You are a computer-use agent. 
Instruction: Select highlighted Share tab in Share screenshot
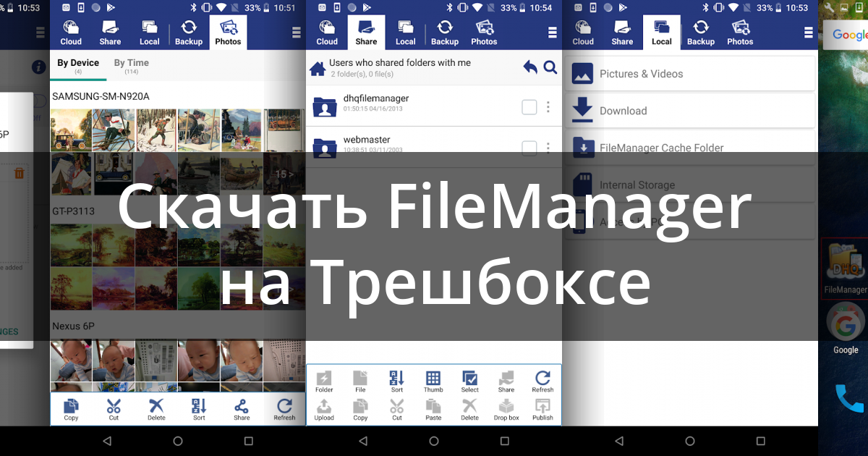366,33
